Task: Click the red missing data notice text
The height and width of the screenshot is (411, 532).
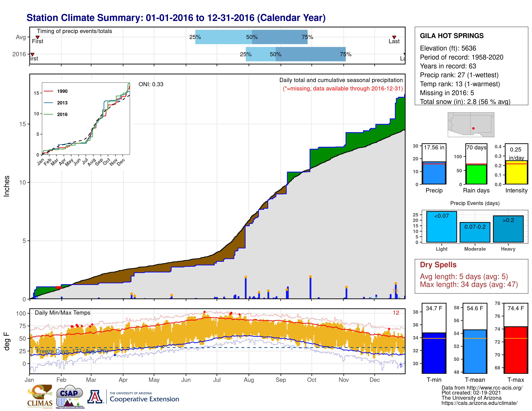Action: [343, 88]
